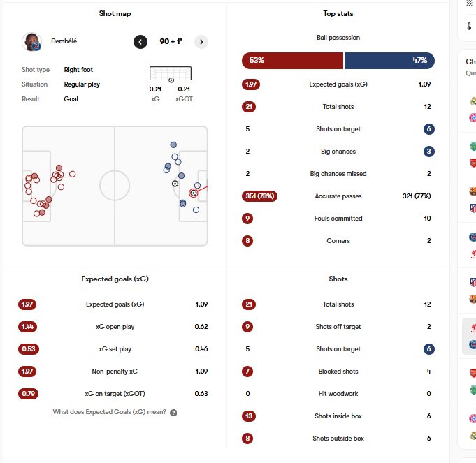Select the red-ringed goal marker on the pitch
Screen dimensions: 476x463
194,193
